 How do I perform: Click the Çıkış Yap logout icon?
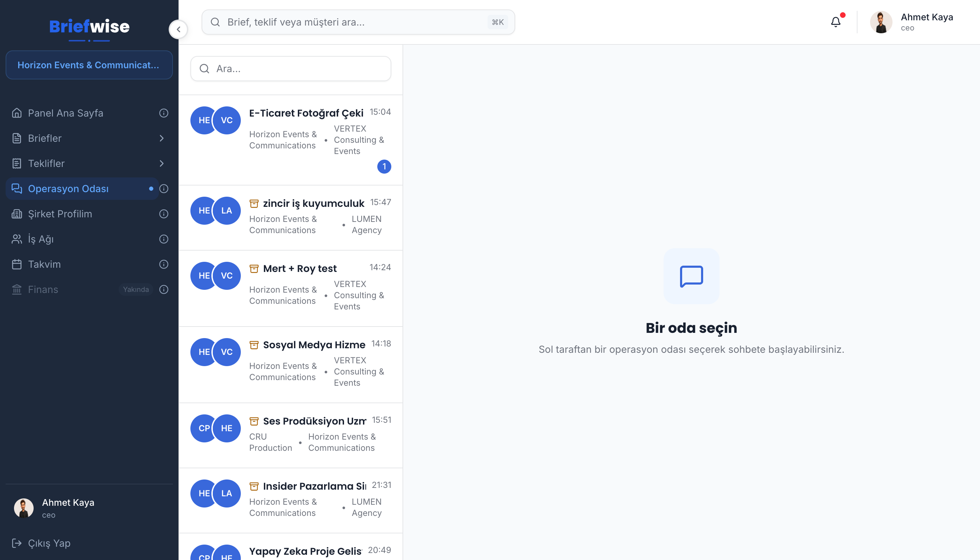(x=16, y=543)
